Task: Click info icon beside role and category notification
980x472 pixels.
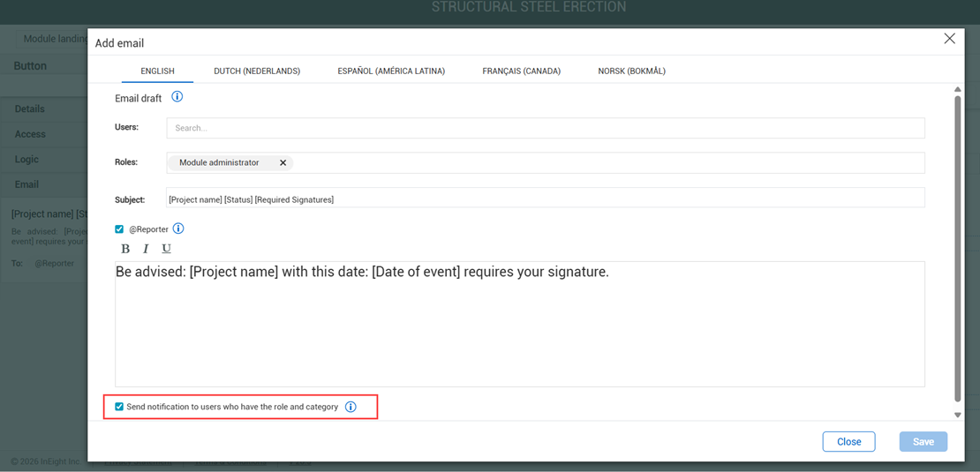Action: pyautogui.click(x=351, y=407)
